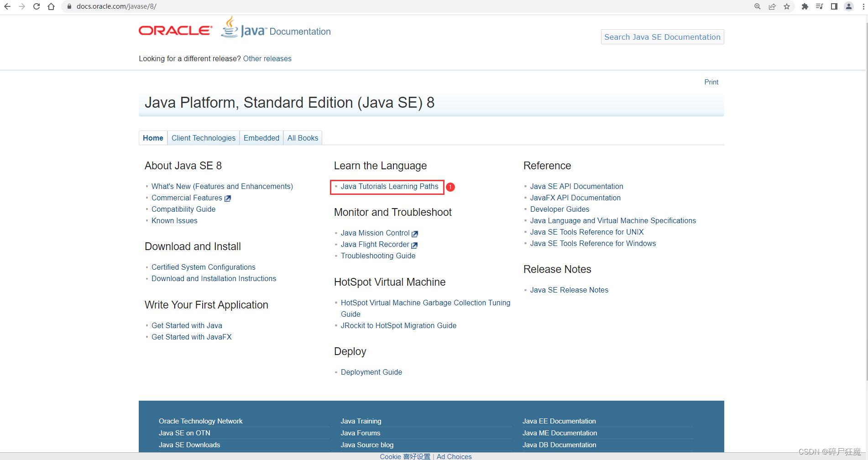Open the Developer Guides link
The height and width of the screenshot is (460, 868).
pos(559,209)
